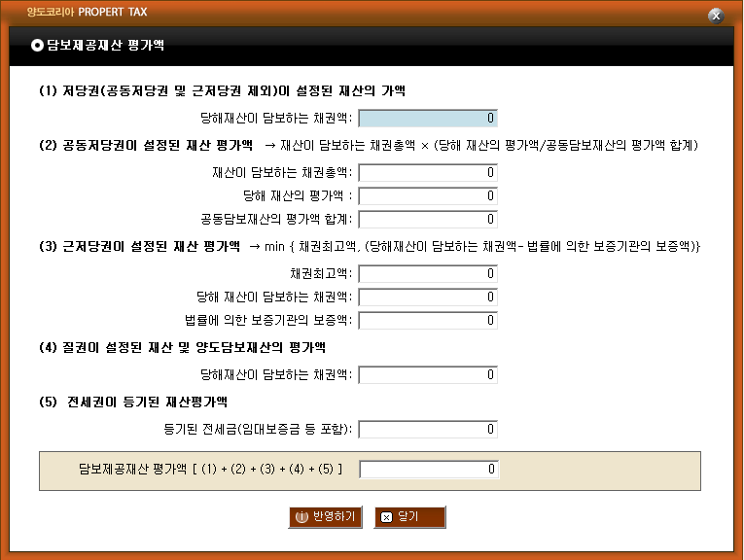Click the info icon on 반영하기 button
744x560 pixels.
point(301,517)
